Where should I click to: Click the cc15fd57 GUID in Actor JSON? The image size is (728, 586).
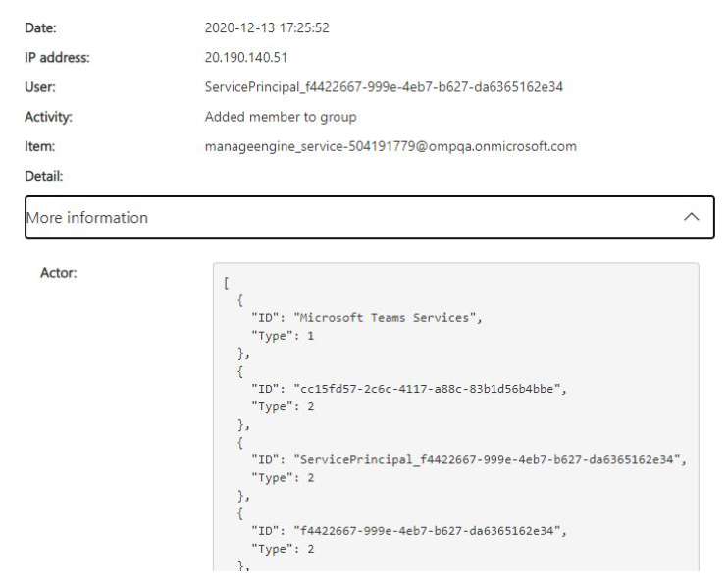(x=430, y=388)
